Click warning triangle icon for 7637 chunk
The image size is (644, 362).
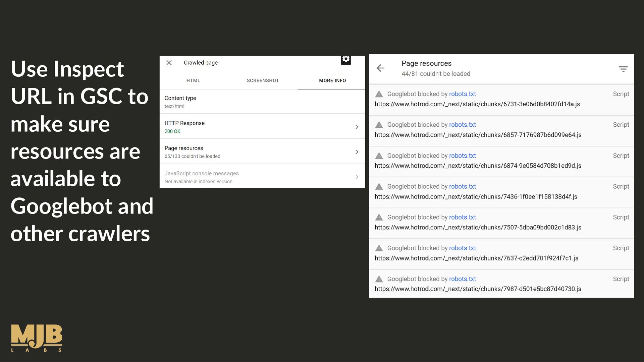(379, 248)
